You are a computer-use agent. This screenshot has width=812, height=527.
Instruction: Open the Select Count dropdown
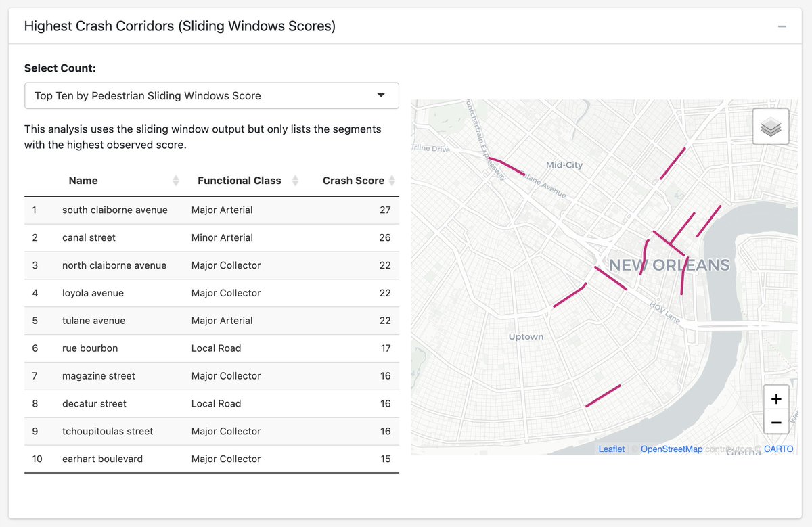click(x=211, y=95)
